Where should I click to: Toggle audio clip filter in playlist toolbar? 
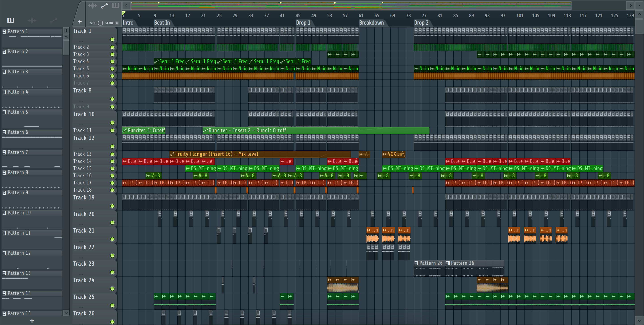(93, 6)
